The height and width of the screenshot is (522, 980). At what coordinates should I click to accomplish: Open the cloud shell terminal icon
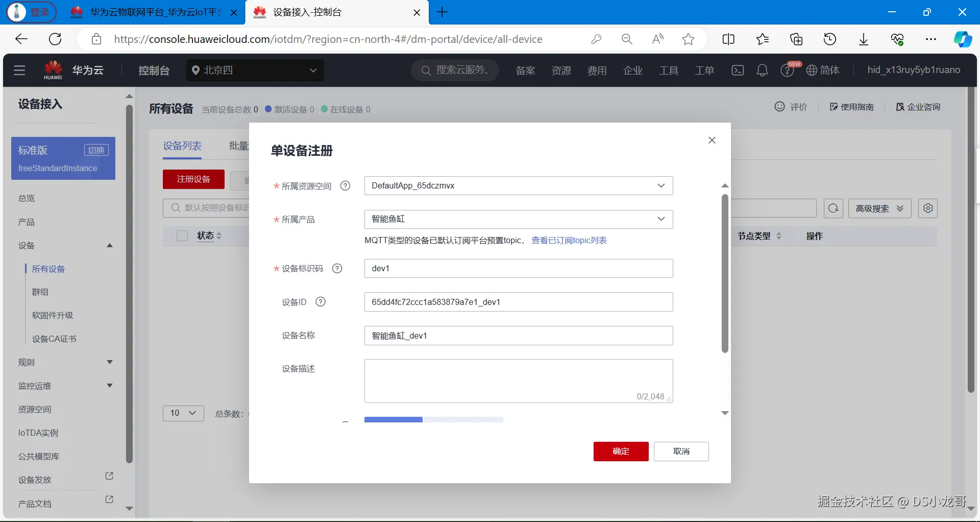click(738, 70)
